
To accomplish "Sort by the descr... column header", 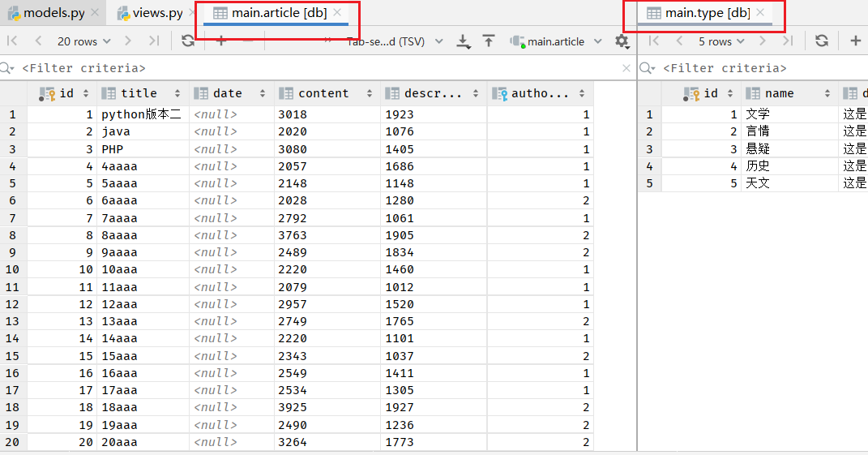I will 434,93.
